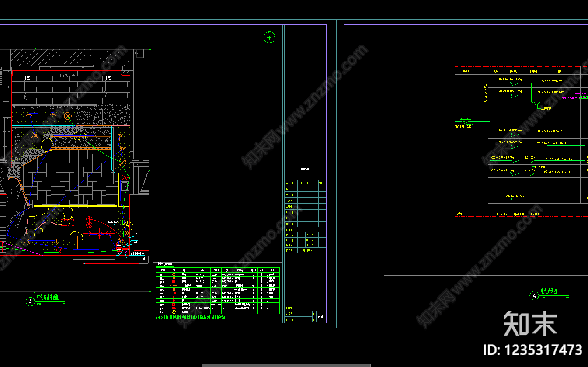Screen dimensions: 588x367
Task: Click the vertical JCS2350 label
Action: (19, 144)
